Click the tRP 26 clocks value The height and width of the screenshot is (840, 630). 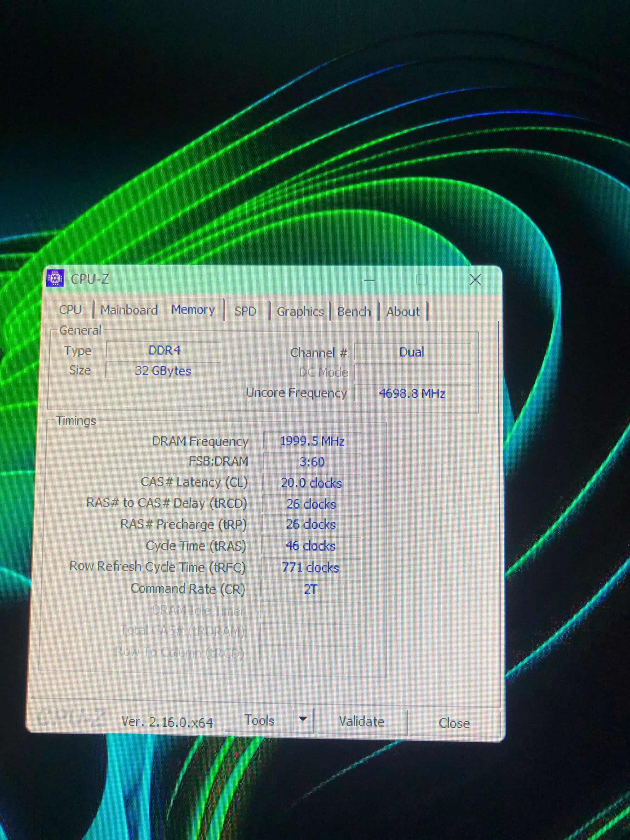tap(311, 524)
